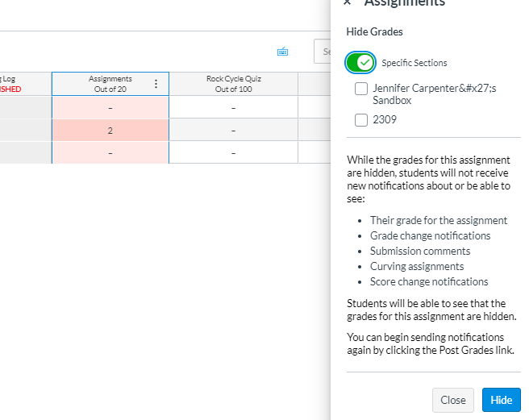Viewport: 529px width, 420px height.
Task: Select the Assignments column header
Action: tap(105, 84)
